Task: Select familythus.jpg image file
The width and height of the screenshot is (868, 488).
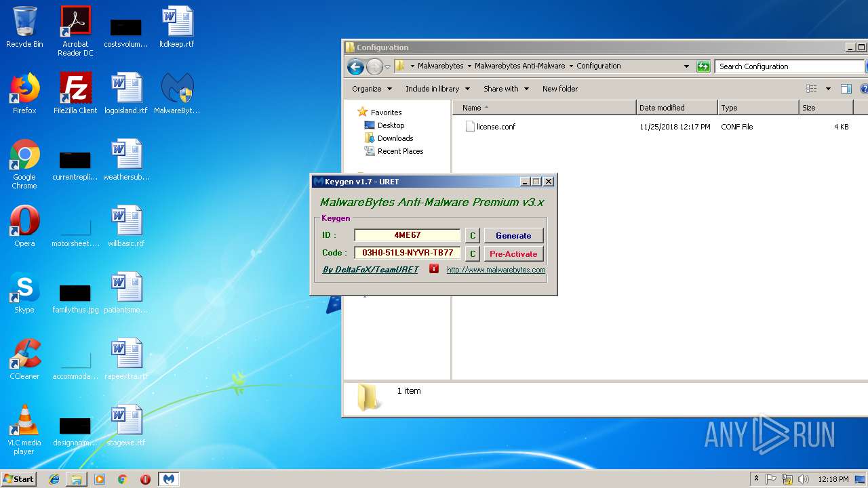Action: point(75,297)
